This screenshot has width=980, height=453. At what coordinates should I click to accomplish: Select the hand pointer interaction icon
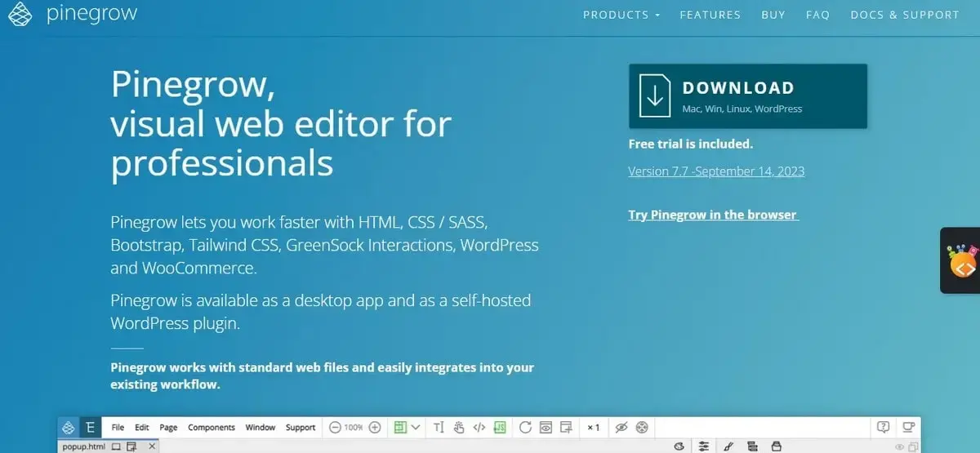coord(459,428)
